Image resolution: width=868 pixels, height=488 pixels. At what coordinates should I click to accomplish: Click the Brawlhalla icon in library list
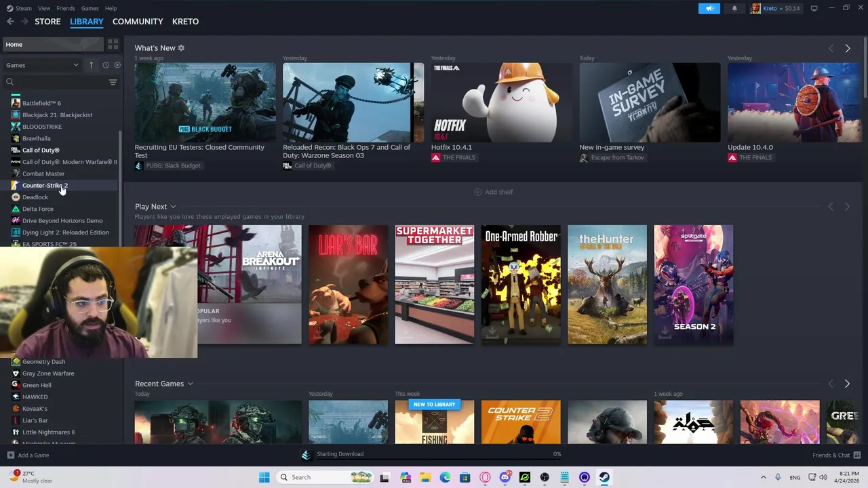tap(16, 138)
